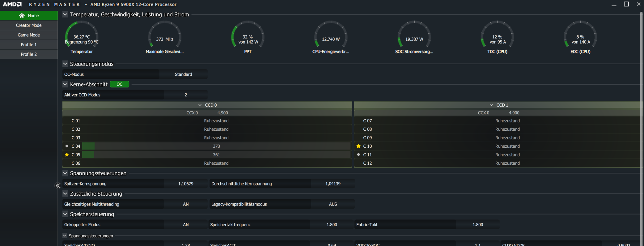
Task: Click the gold star next to C 05
Action: coord(67,155)
